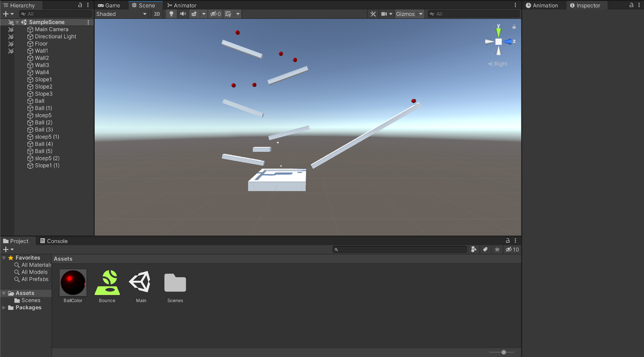
Task: Save the project search as a favorite
Action: [x=497, y=249]
